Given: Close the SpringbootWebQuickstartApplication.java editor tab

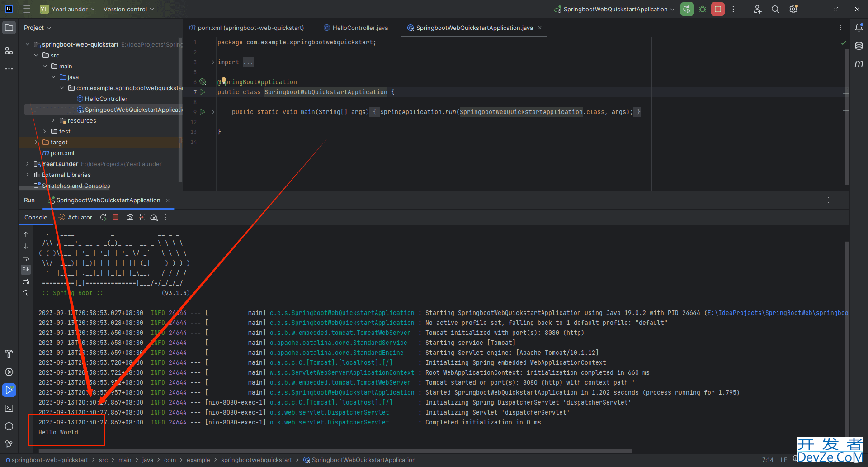Looking at the screenshot, I should pos(540,28).
